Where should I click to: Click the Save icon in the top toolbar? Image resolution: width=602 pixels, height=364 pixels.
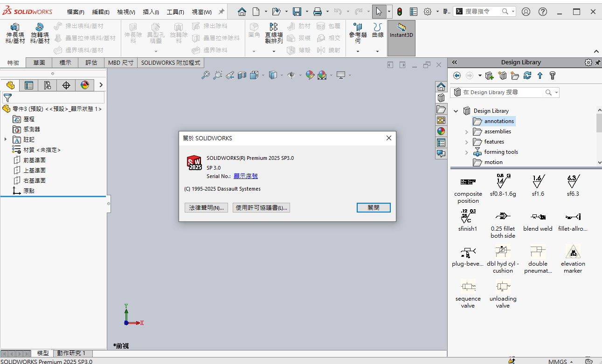[297, 12]
